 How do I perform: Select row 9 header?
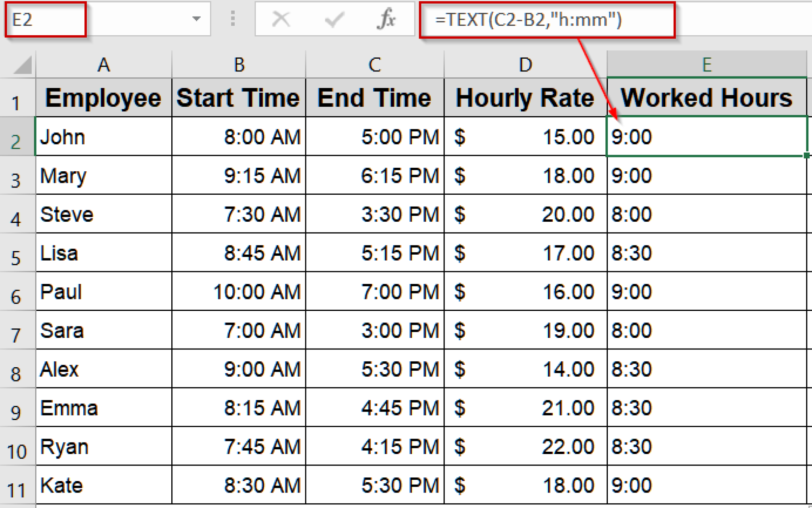coord(17,407)
